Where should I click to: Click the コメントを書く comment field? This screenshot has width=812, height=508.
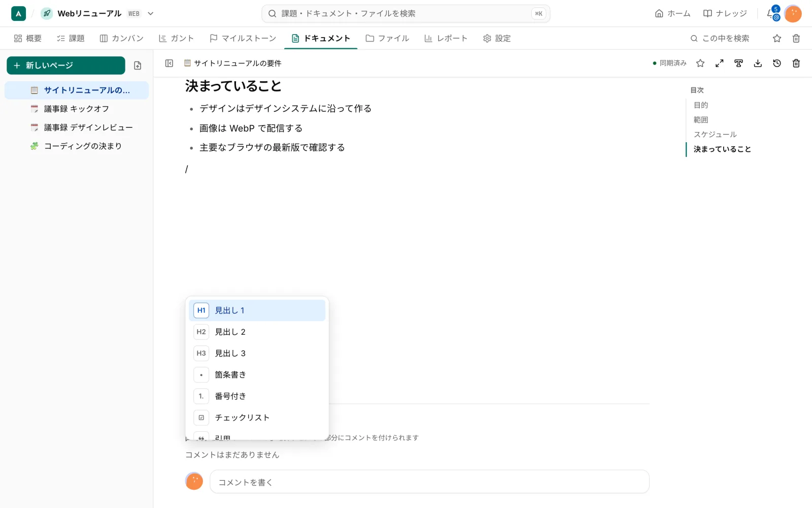pyautogui.click(x=429, y=482)
